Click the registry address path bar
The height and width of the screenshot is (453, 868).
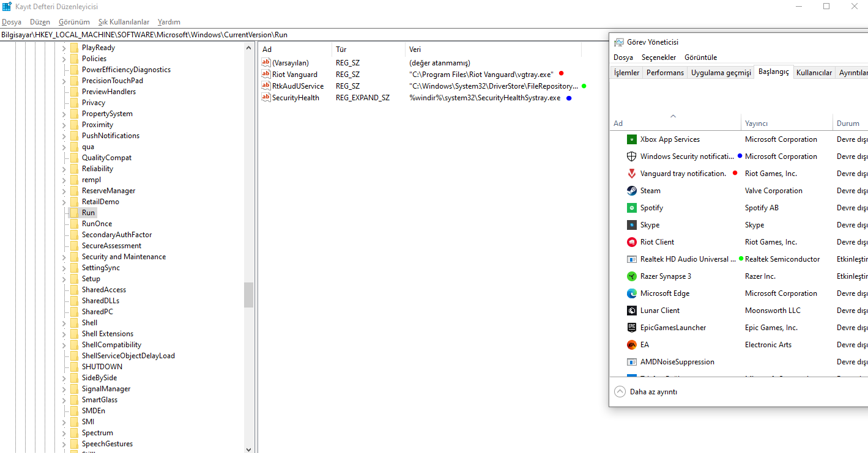click(x=434, y=35)
